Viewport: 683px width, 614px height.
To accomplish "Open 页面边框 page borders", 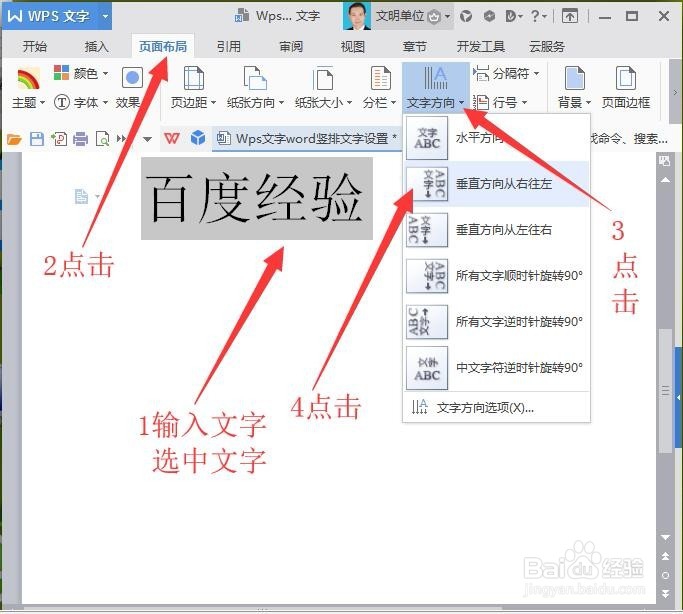I will [x=626, y=87].
